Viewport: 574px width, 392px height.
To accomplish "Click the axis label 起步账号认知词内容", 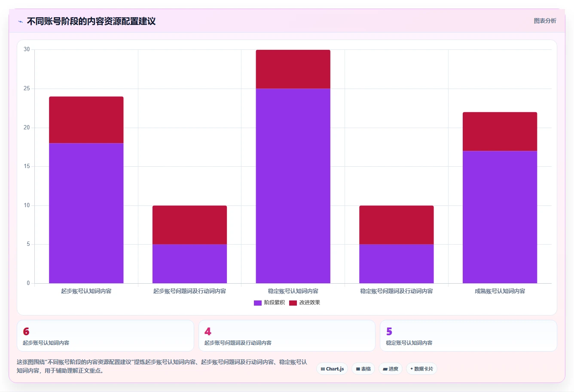I will tap(86, 291).
